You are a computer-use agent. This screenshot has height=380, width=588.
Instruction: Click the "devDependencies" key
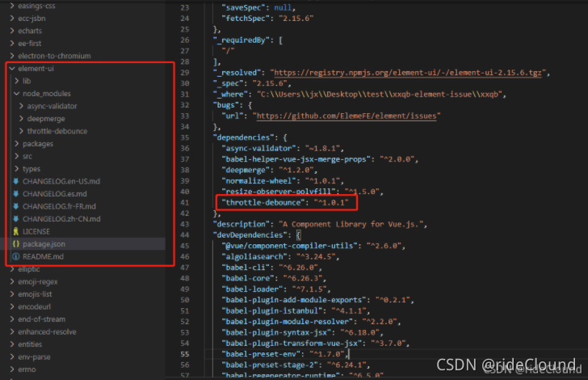point(250,235)
